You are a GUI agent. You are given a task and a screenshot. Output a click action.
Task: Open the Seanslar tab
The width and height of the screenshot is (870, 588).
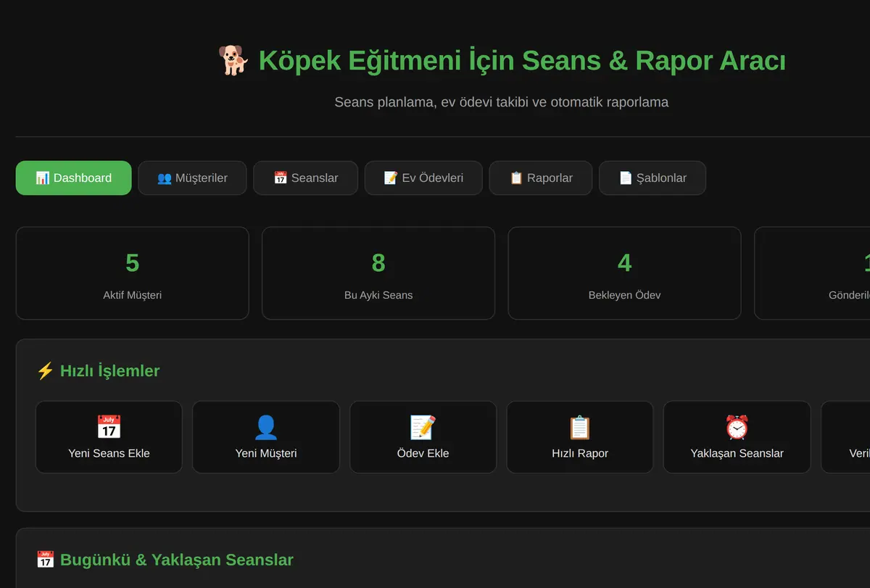coord(305,178)
